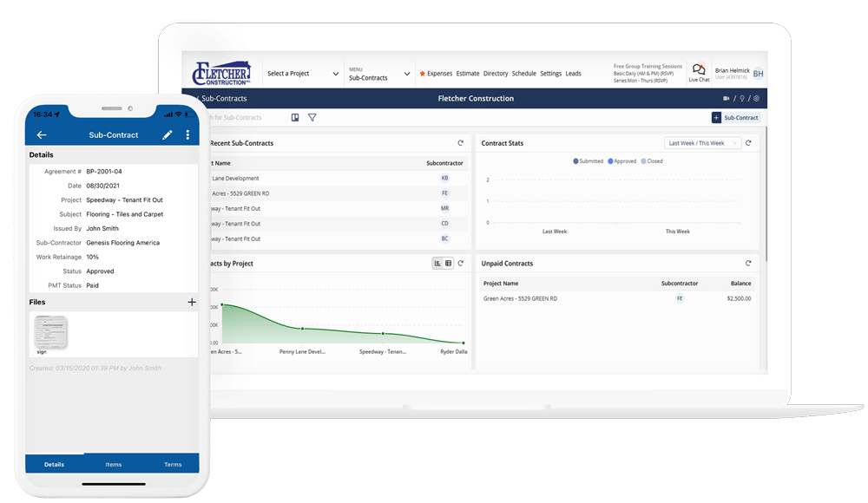
Task: Switch to the Details tab on phone
Action: (x=54, y=464)
